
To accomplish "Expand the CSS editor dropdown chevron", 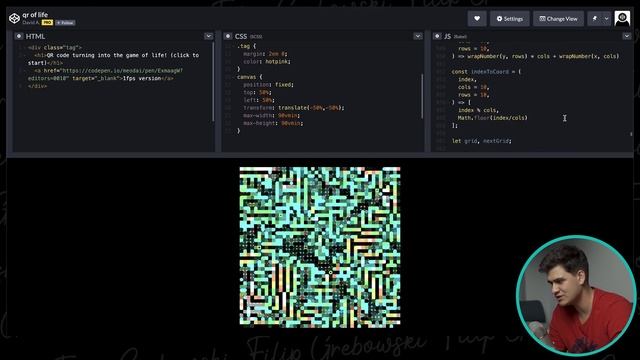I will pyautogui.click(x=418, y=36).
